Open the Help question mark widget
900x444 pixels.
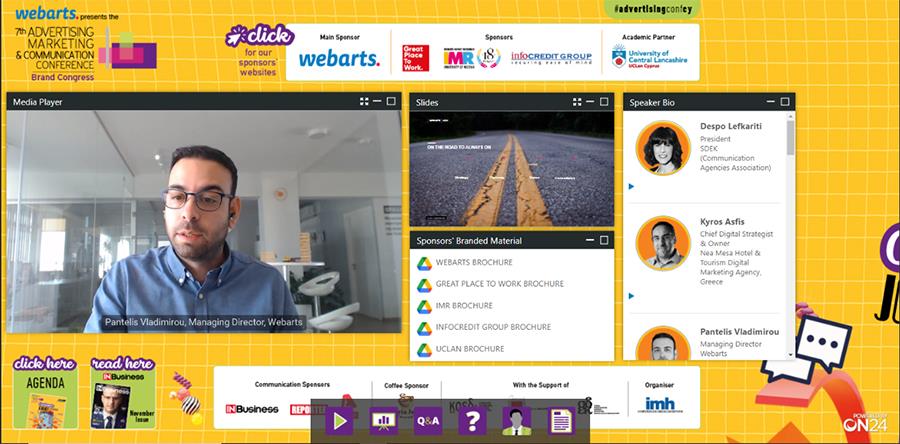coord(472,422)
